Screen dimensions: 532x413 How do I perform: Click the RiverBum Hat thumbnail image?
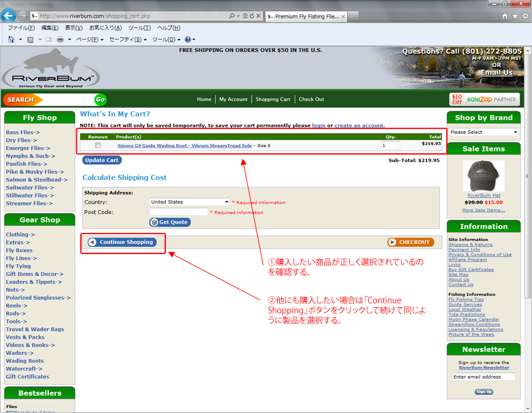click(484, 176)
